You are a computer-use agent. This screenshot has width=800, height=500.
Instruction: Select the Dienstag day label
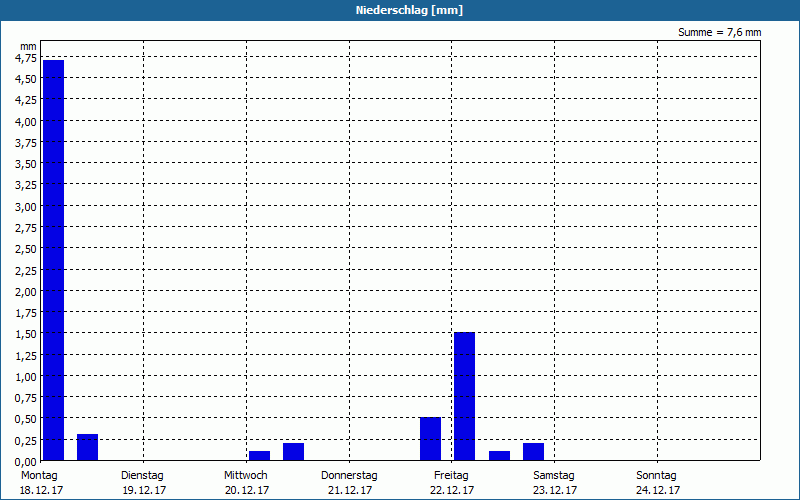click(142, 476)
